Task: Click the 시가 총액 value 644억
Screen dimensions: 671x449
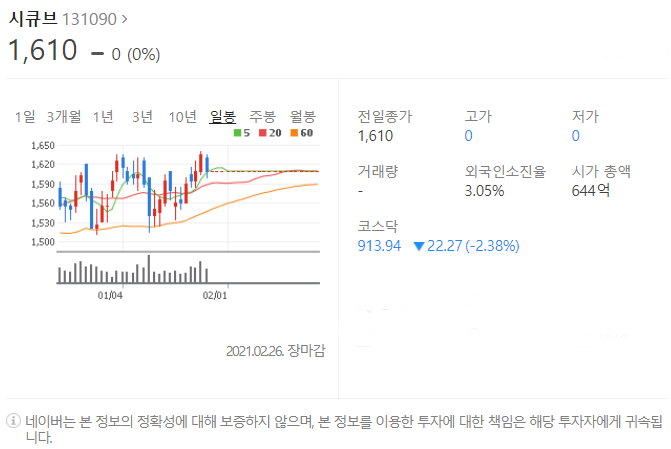Action: click(x=591, y=190)
